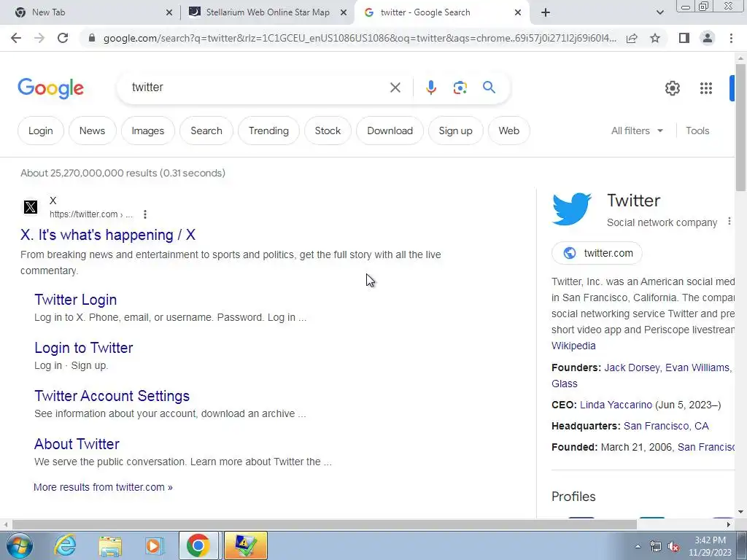Screen dimensions: 747x560
Task: Select the Search filter chip
Action: tap(206, 131)
